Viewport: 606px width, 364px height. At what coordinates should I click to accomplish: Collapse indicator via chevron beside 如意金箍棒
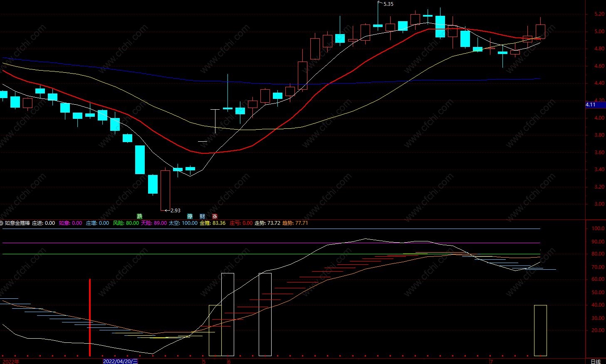pyautogui.click(x=2, y=223)
